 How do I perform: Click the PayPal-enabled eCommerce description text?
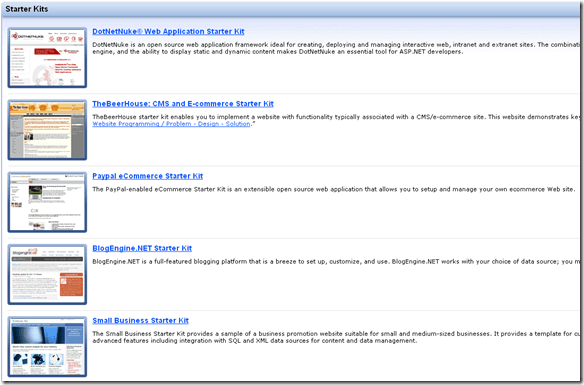(333, 189)
